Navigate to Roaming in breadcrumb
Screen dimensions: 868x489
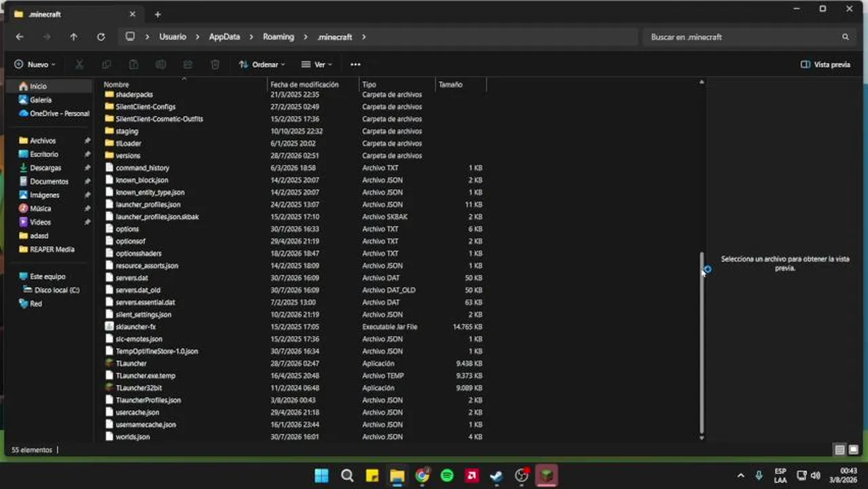tap(278, 37)
